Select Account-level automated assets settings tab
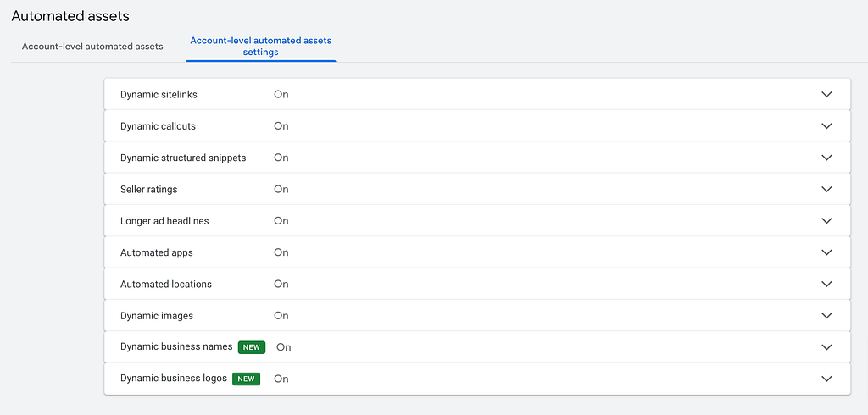 pos(261,46)
